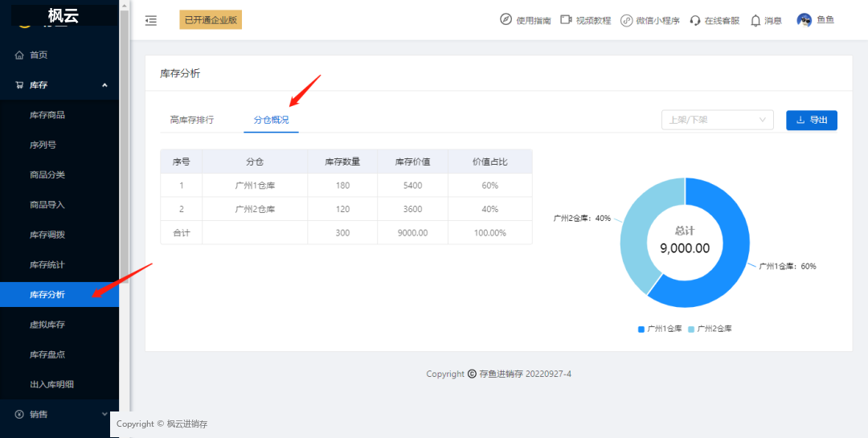Screen dimensions: 868x438
Task: Click the download icon in 导出 button
Action: [x=800, y=121]
